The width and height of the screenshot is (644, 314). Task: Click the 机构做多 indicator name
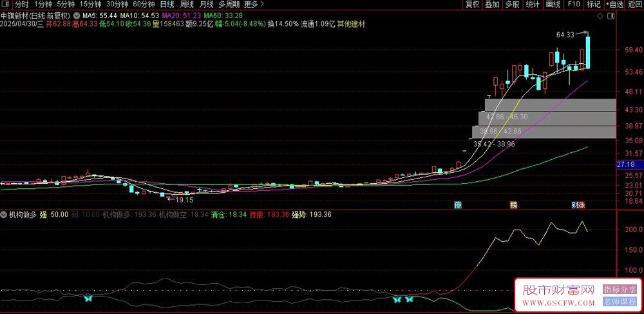(23, 214)
